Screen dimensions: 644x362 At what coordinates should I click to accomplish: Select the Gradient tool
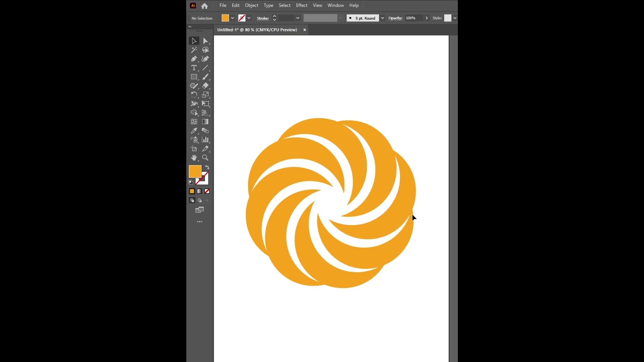coord(205,122)
